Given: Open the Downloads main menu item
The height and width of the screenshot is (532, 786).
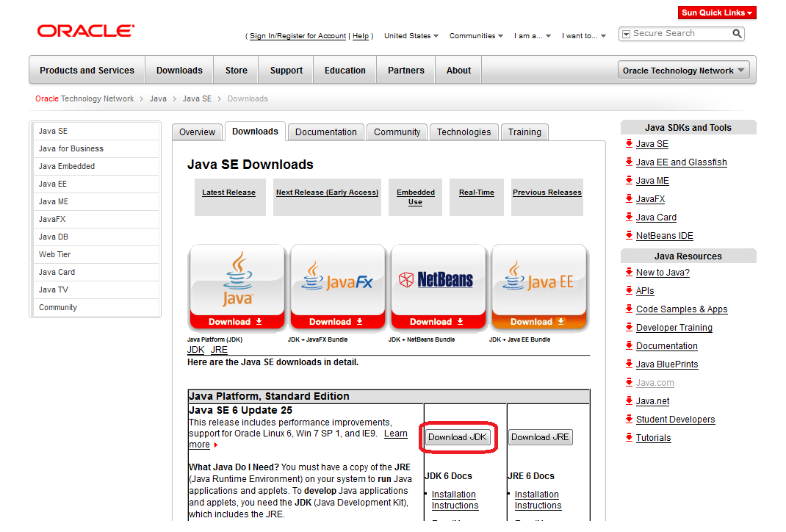Looking at the screenshot, I should 179,71.
